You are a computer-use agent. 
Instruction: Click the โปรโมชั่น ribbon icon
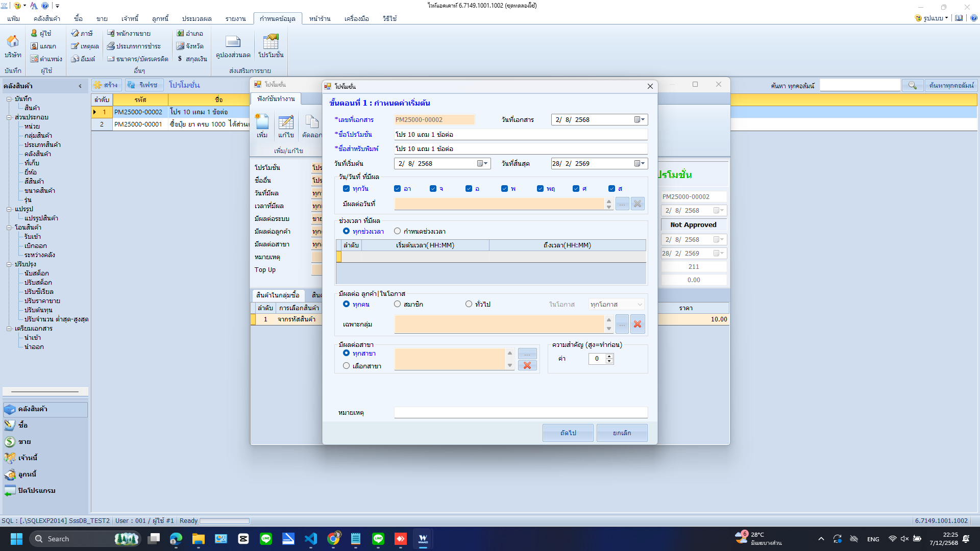pyautogui.click(x=271, y=42)
